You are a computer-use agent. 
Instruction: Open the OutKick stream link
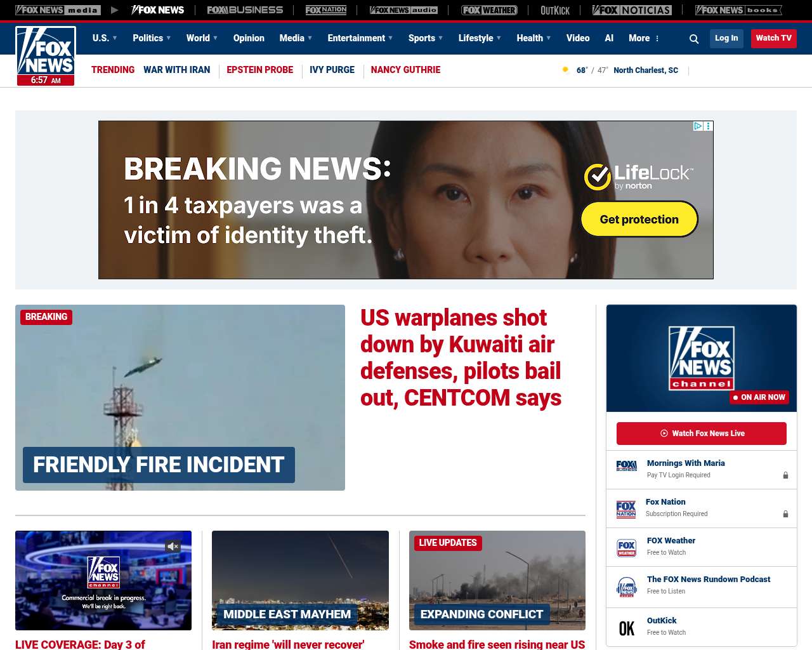662,621
